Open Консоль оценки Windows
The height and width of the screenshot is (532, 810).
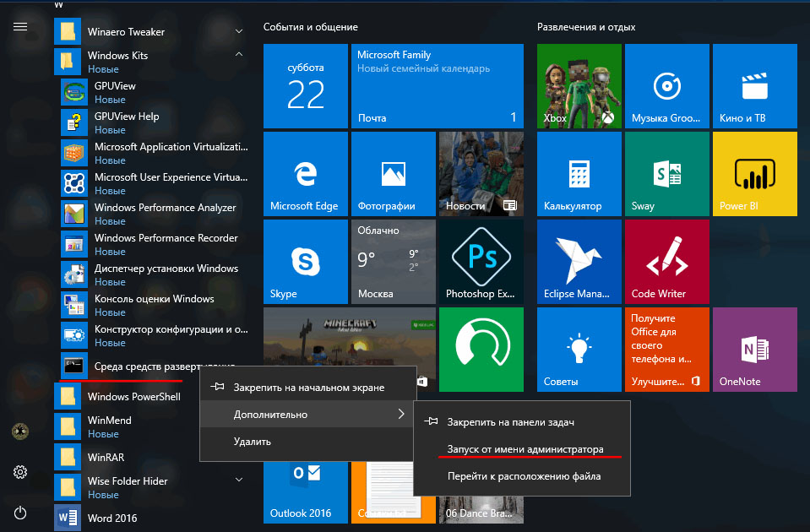point(154,306)
